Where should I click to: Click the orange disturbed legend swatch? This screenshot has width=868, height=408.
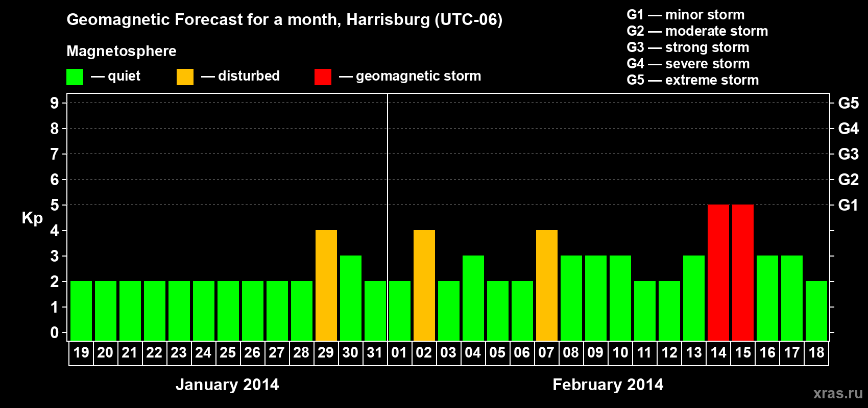185,77
